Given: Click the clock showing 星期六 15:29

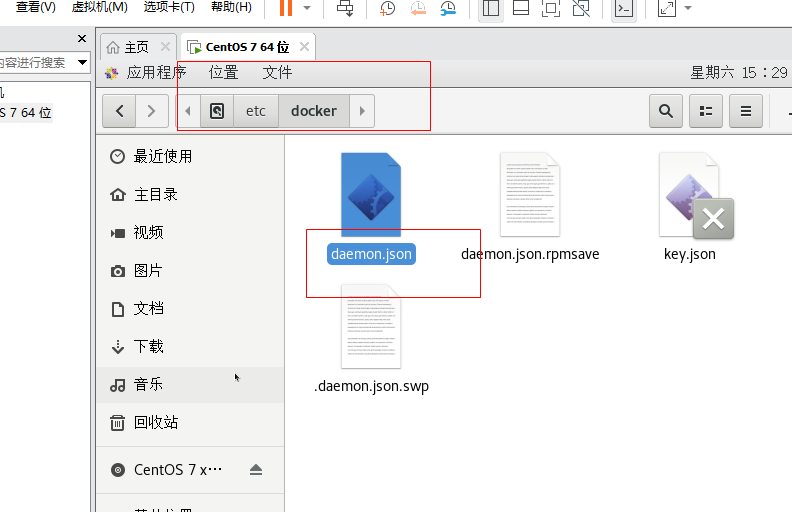Looking at the screenshot, I should (x=738, y=73).
